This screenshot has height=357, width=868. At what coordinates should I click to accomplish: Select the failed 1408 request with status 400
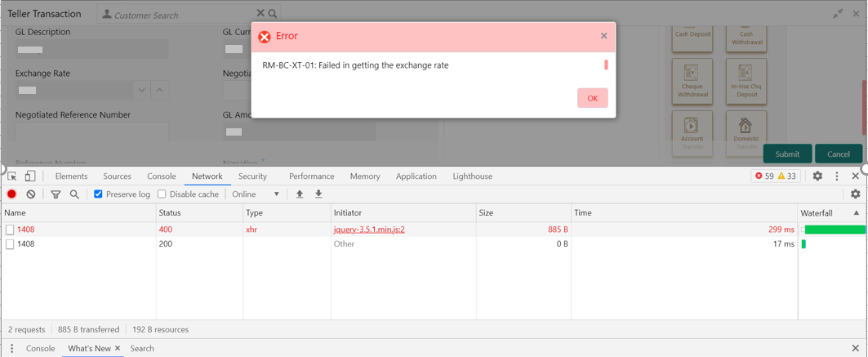434,229
